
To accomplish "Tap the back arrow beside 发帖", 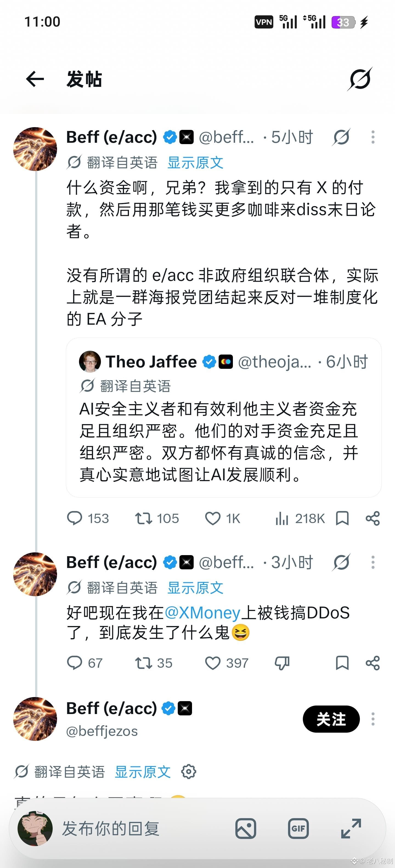I will (x=35, y=79).
